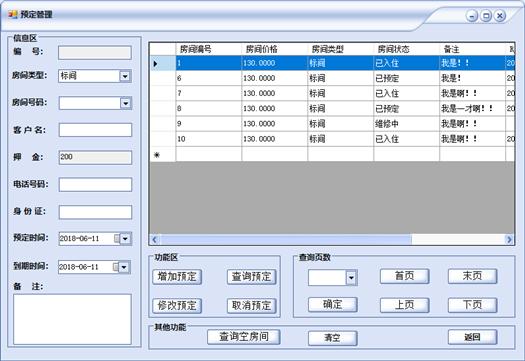Click the 增加预定 button

pos(177,277)
